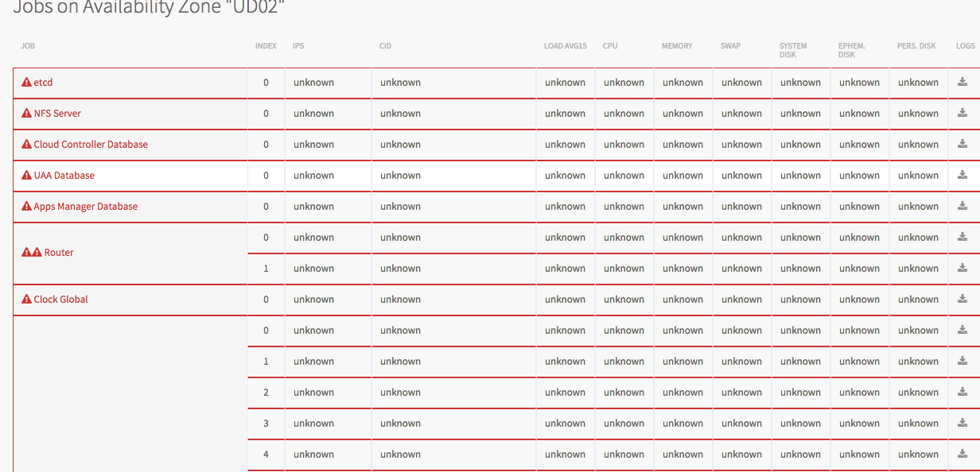Click the INDEX column header
The height and width of the screenshot is (472, 980).
click(x=266, y=46)
